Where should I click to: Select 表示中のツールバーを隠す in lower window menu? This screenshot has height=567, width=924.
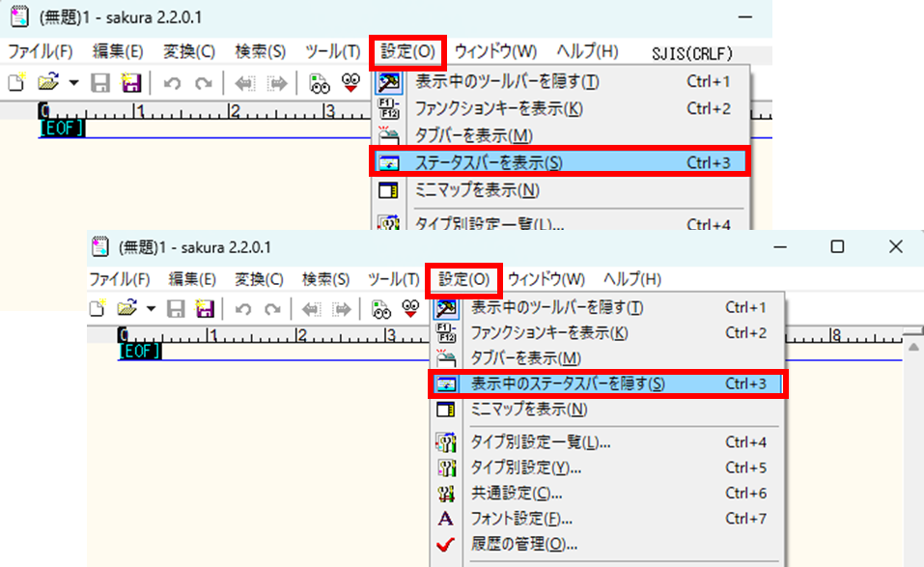click(608, 307)
